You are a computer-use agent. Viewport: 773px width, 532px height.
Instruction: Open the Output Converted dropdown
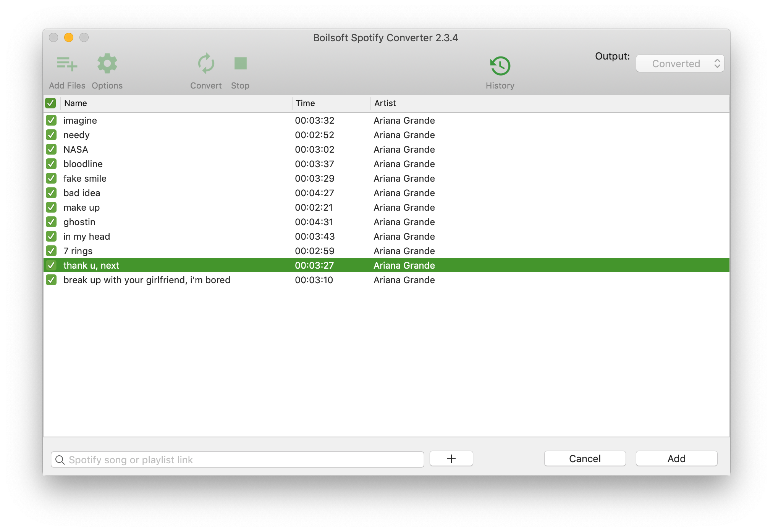[680, 63]
